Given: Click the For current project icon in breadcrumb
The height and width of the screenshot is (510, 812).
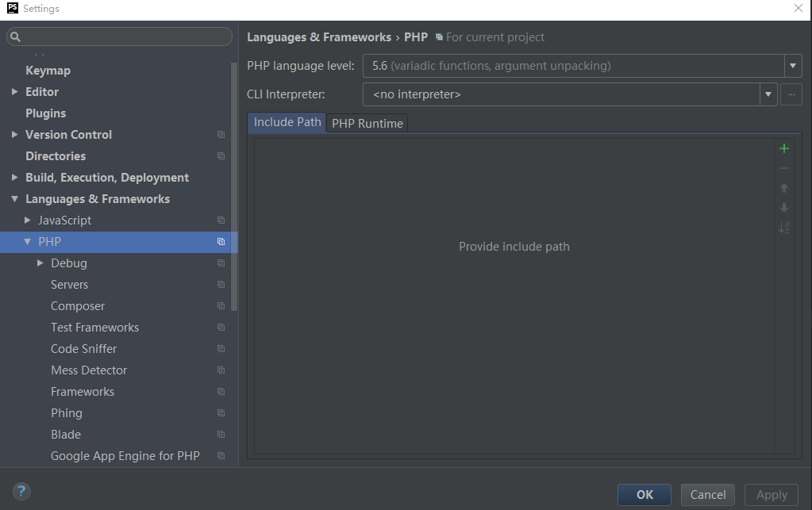Looking at the screenshot, I should pos(439,37).
